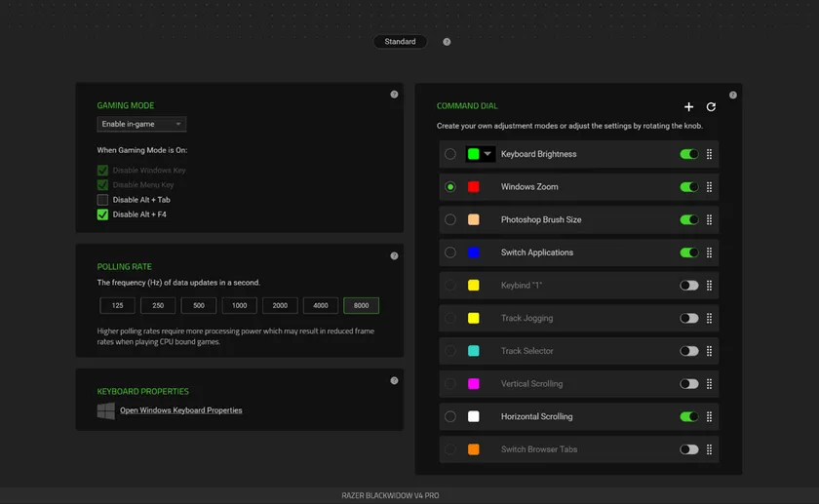Reset command dial modes with refresh icon
Viewport: 819px width, 504px height.
[x=711, y=107]
